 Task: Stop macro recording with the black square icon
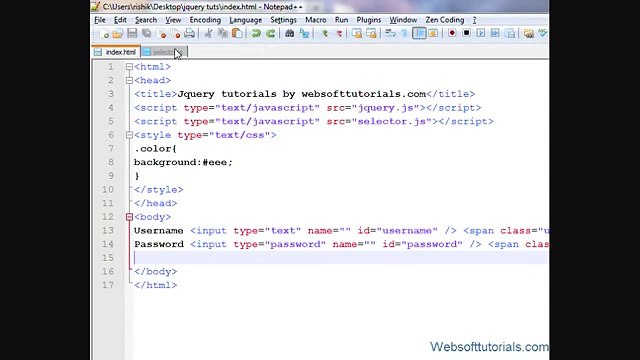tap(466, 33)
